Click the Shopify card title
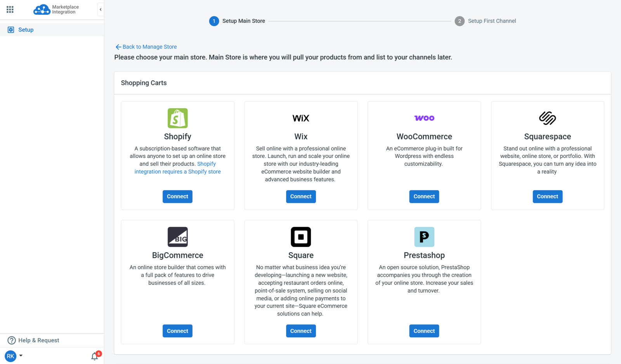The height and width of the screenshot is (364, 621). (177, 137)
